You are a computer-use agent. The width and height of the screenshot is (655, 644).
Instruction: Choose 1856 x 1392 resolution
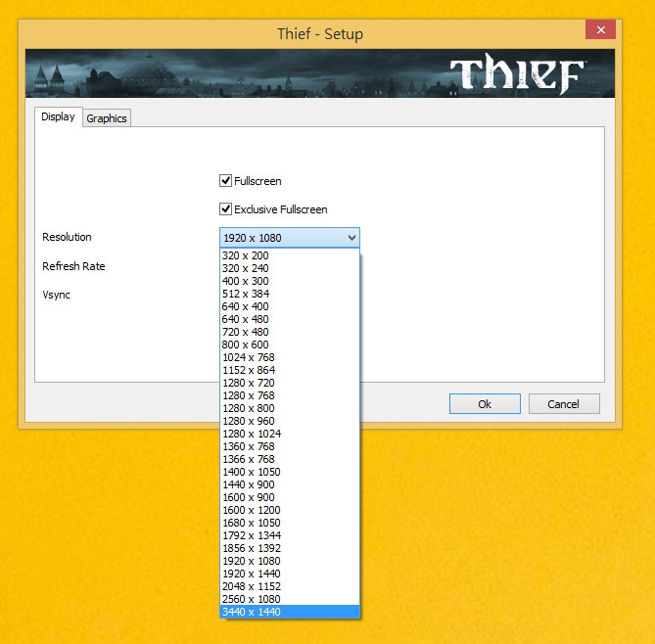[x=290, y=548]
